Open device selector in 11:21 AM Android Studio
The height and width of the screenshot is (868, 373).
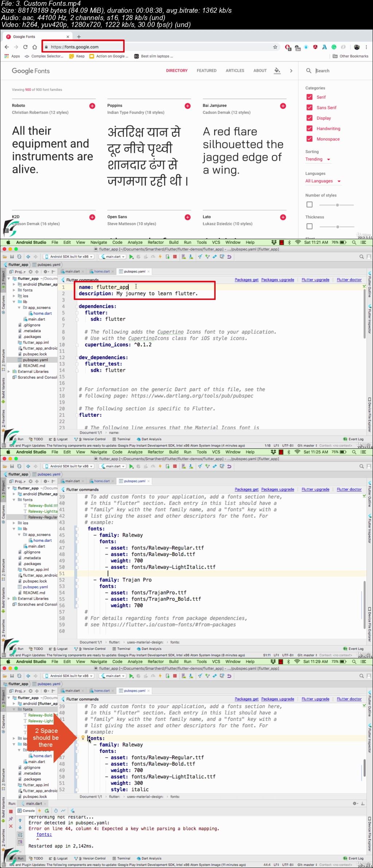[x=69, y=257]
